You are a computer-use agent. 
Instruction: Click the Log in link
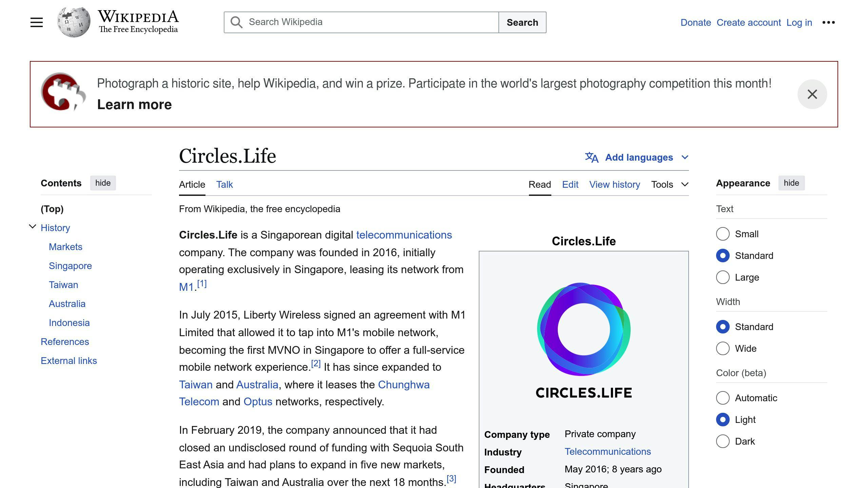click(x=799, y=22)
